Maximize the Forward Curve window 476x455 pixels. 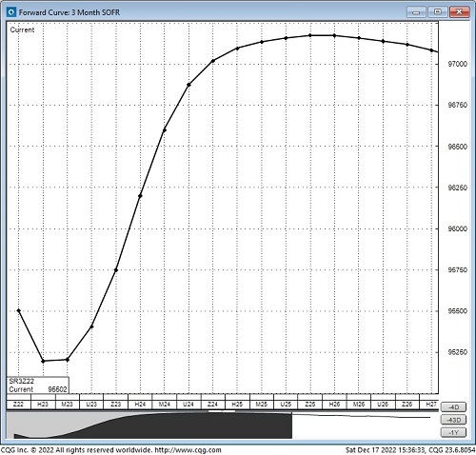coord(437,12)
